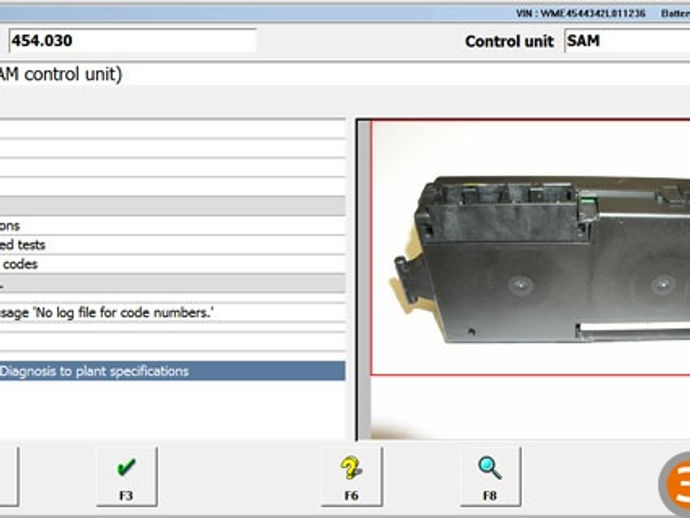690x518 pixels.
Task: Click the Control unit field showing SAM
Action: click(x=627, y=41)
